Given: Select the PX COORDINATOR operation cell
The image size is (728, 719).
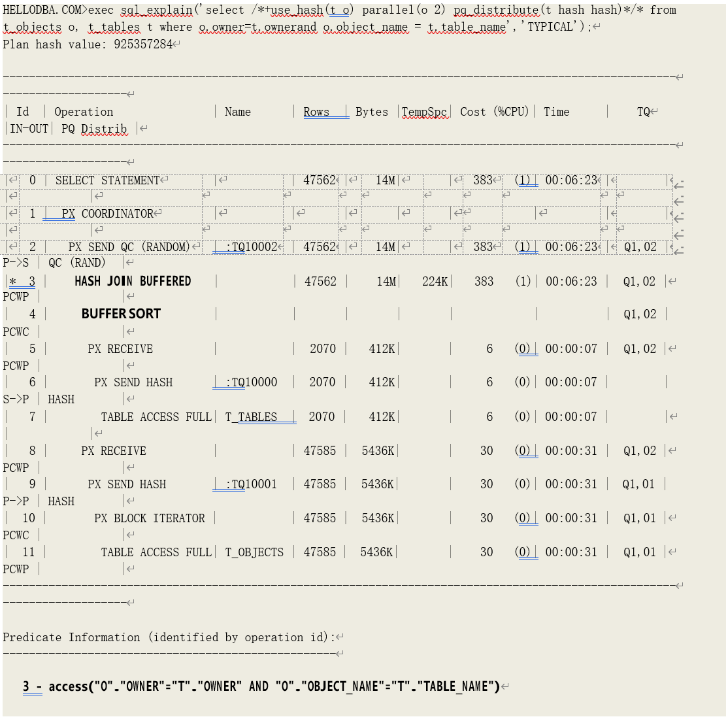Looking at the screenshot, I should [x=107, y=214].
